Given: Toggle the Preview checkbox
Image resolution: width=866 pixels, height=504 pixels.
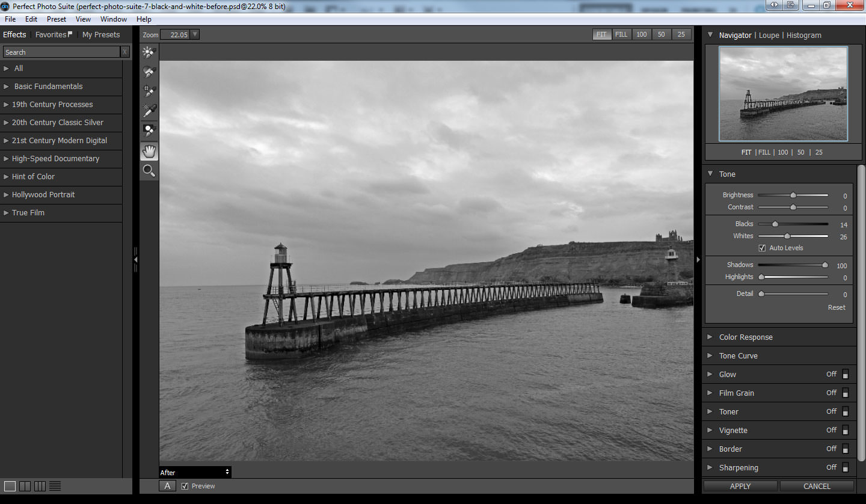Looking at the screenshot, I should tap(185, 486).
